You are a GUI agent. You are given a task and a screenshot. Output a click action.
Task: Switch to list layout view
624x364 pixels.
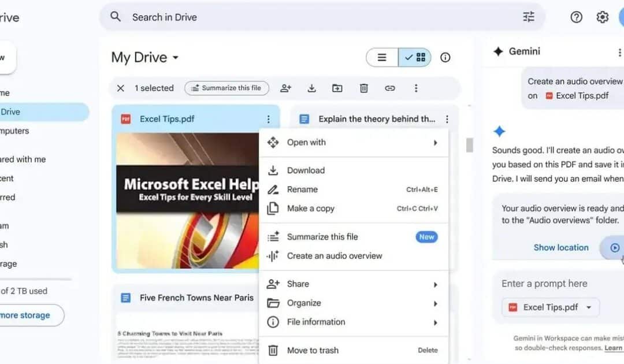(382, 58)
